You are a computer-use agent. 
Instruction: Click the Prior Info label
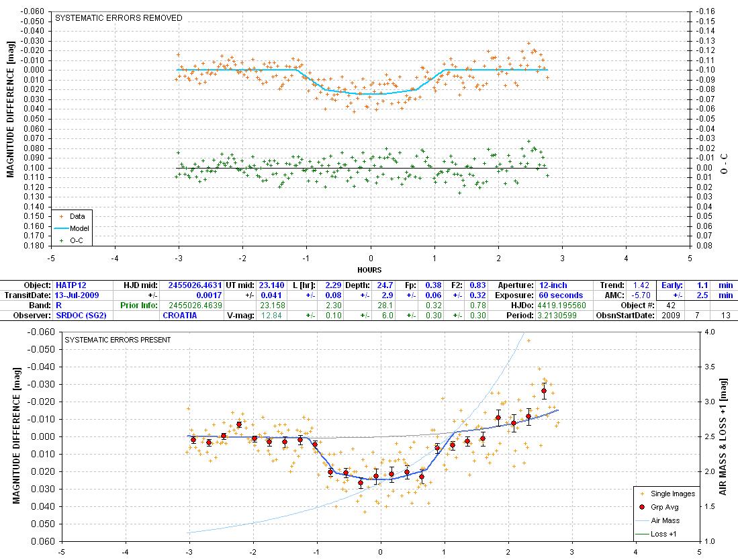[139, 305]
